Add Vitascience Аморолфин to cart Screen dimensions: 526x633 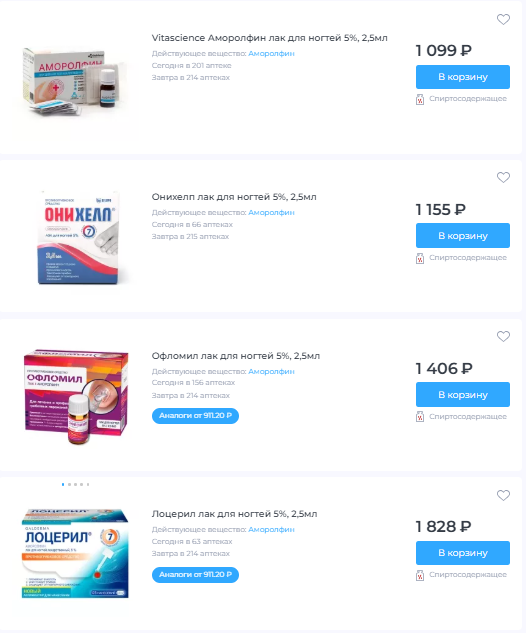tap(463, 77)
